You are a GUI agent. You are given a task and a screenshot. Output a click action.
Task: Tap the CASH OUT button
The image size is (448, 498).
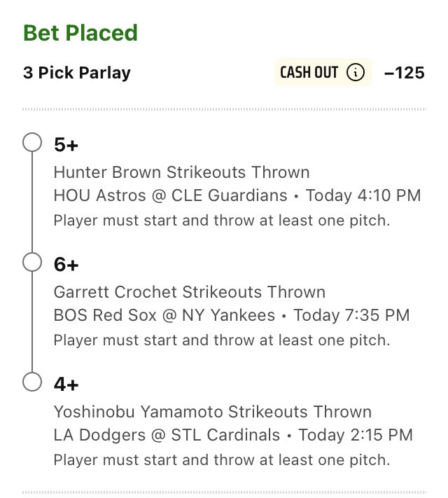[323, 72]
